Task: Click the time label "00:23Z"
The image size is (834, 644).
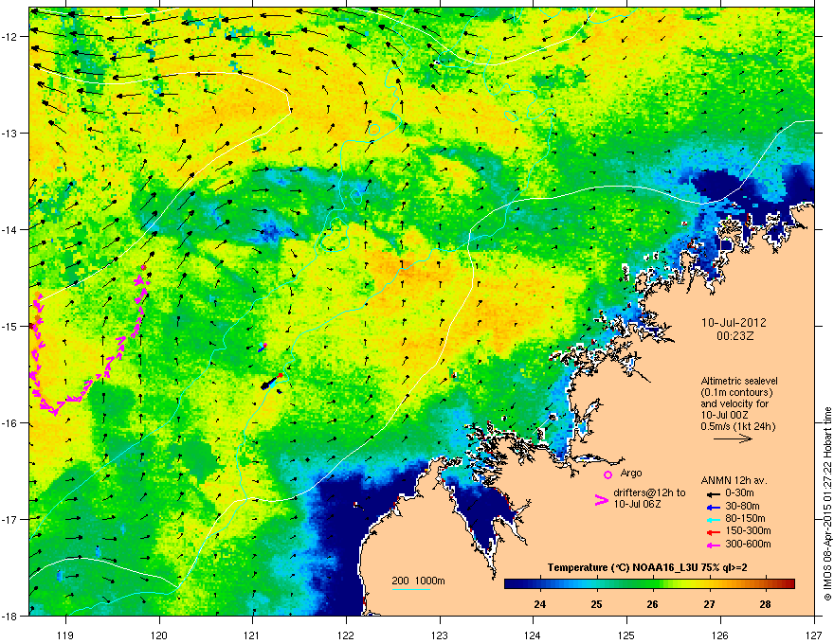Action: [734, 336]
